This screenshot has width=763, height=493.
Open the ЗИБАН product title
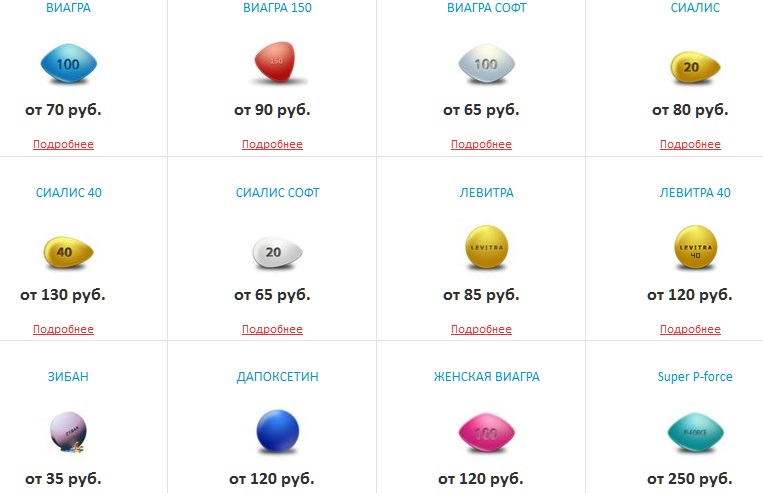click(68, 377)
